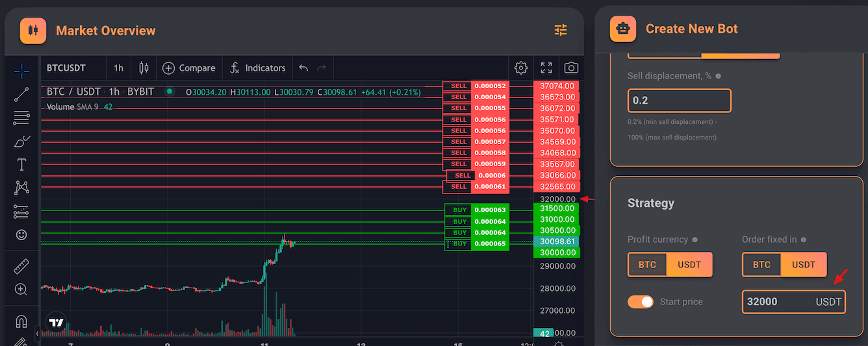Click the Sell displacement input field
The image size is (868, 346).
coord(679,101)
